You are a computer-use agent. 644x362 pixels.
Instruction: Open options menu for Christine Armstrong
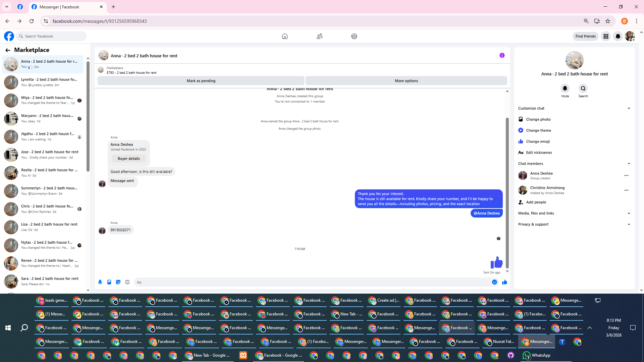click(x=626, y=190)
